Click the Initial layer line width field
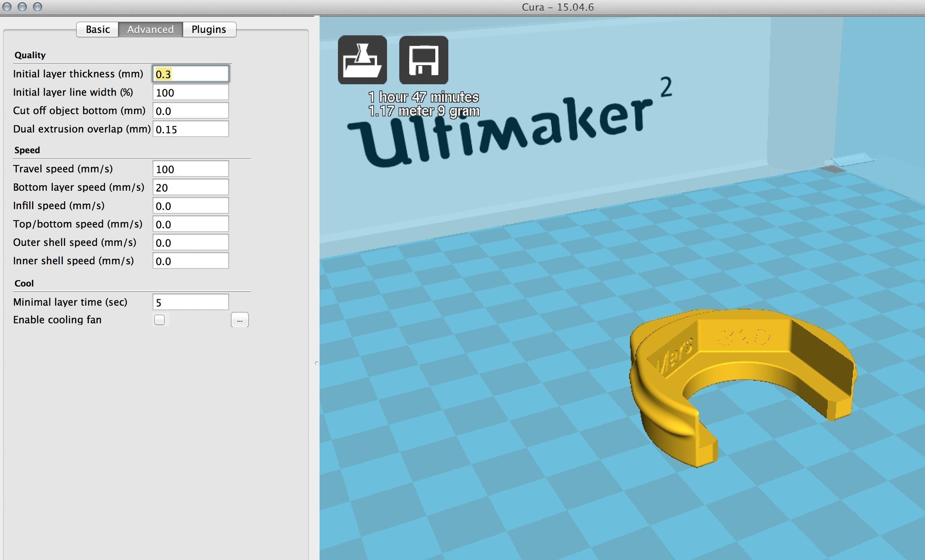Screen dimensions: 925x560 (190, 92)
